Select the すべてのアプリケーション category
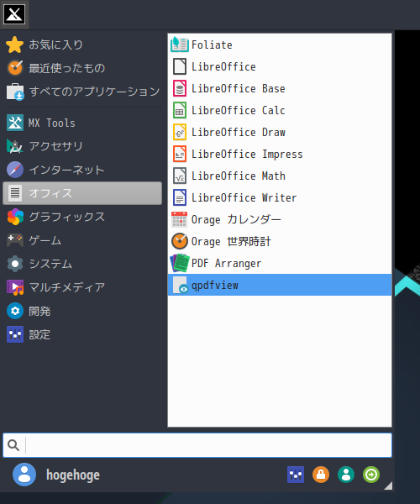 94,92
